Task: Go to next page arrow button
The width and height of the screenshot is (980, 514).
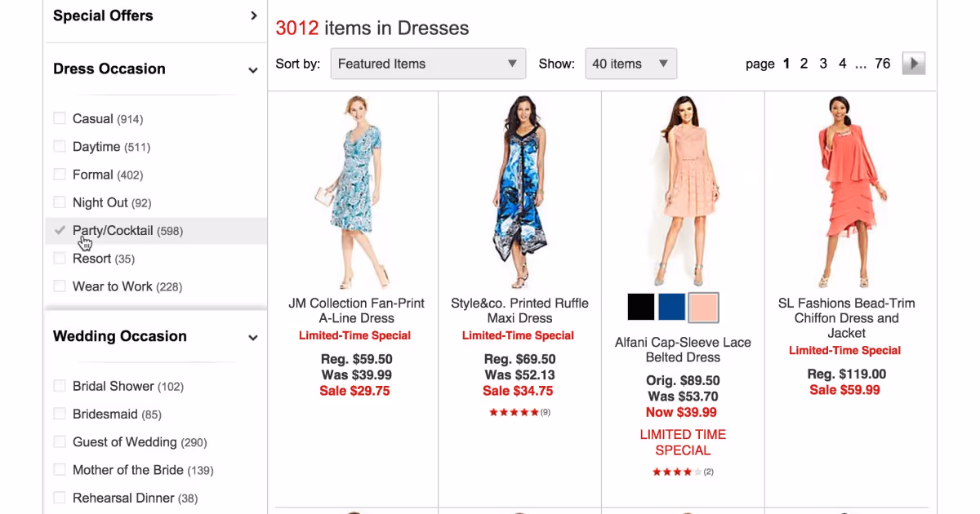Action: pos(913,64)
